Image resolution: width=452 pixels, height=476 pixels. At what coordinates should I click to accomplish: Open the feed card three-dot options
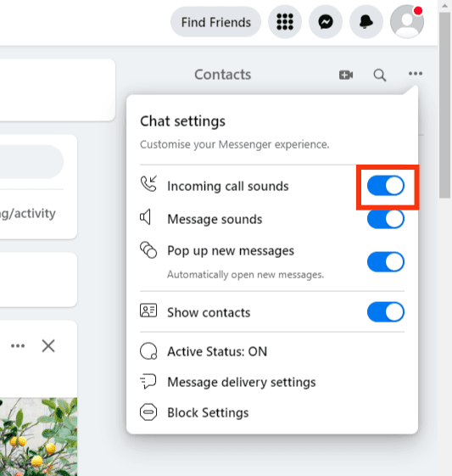pyautogui.click(x=18, y=346)
